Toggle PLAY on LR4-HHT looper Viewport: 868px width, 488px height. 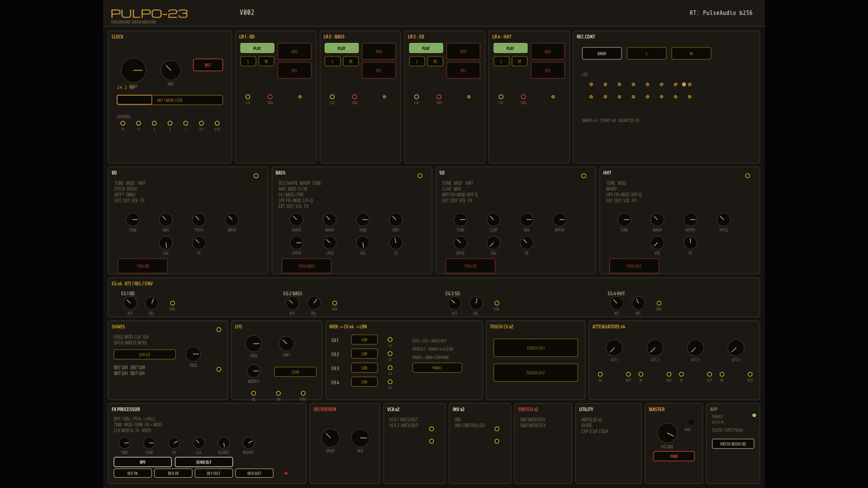pos(510,48)
